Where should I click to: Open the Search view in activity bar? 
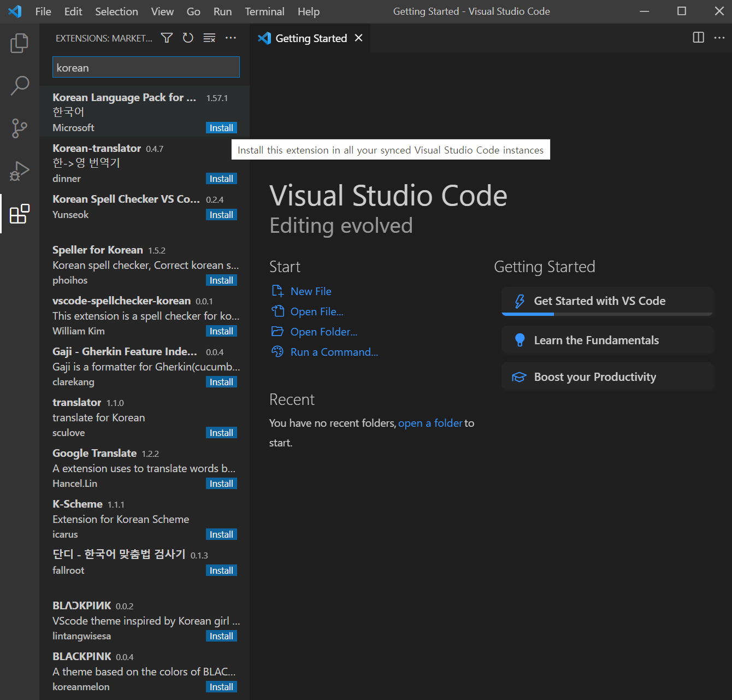point(19,86)
